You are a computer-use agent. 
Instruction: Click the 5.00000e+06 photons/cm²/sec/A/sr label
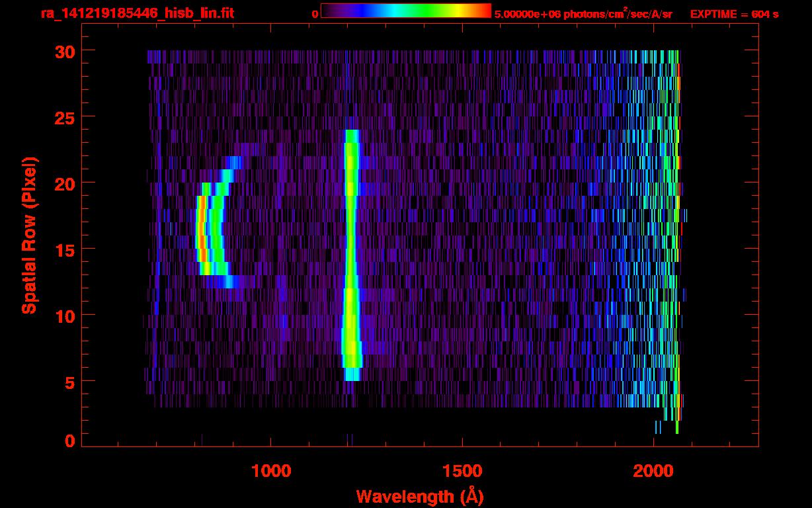pos(583,13)
